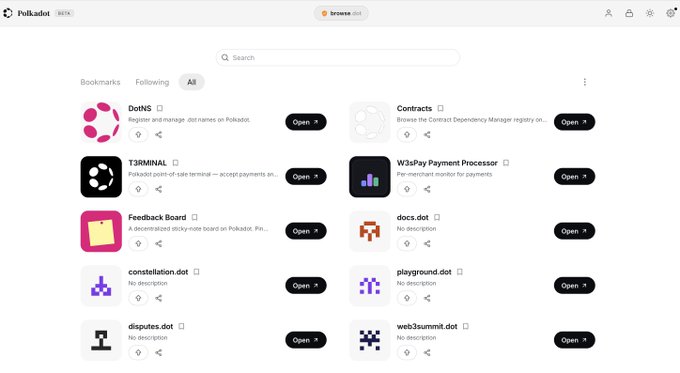
Task: Share the DotNS app
Action: [x=159, y=134]
